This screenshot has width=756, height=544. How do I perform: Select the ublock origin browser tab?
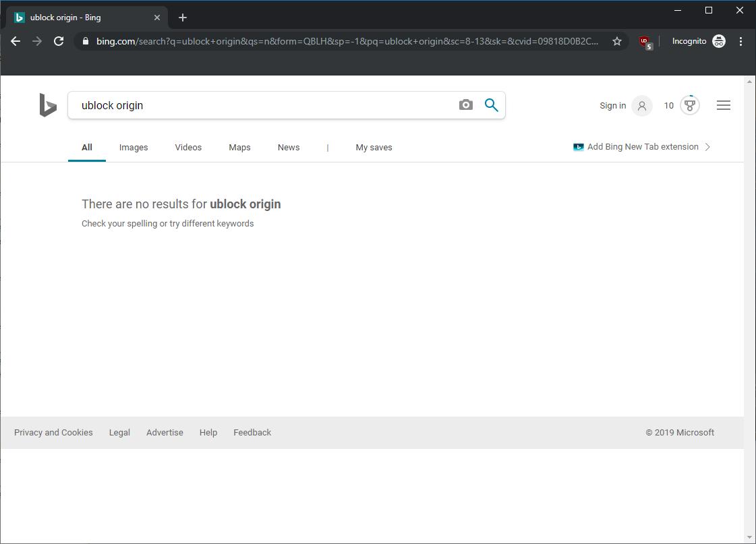pos(87,18)
